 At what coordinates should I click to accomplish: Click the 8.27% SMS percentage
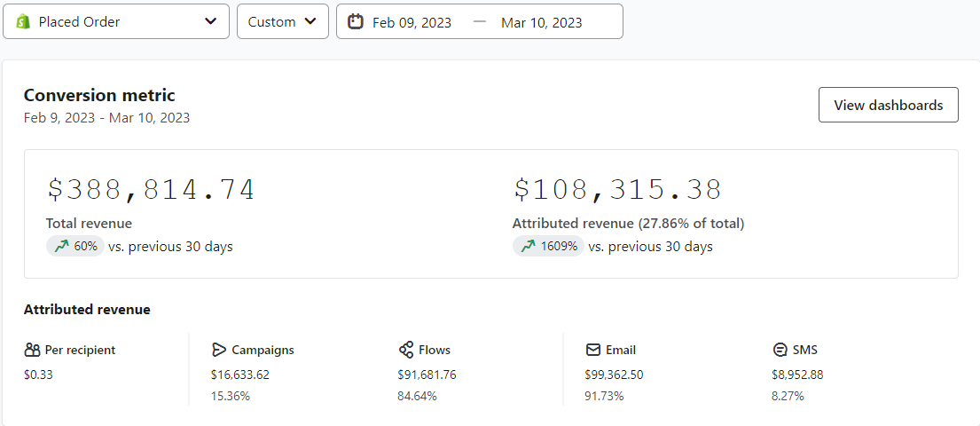[788, 396]
